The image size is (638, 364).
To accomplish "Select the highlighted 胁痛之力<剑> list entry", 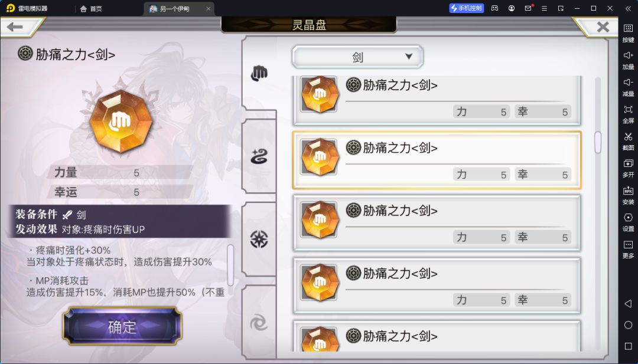I will [437, 160].
